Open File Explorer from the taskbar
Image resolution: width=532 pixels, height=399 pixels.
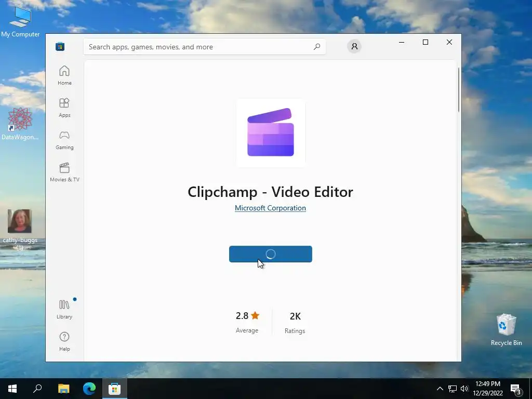tap(63, 389)
